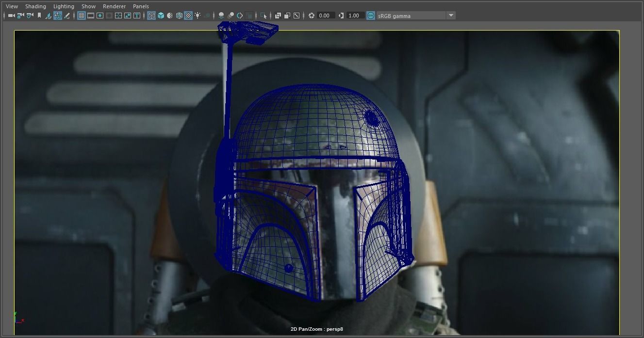644x338 pixels.
Task: Open the Shading menu
Action: pyautogui.click(x=35, y=6)
